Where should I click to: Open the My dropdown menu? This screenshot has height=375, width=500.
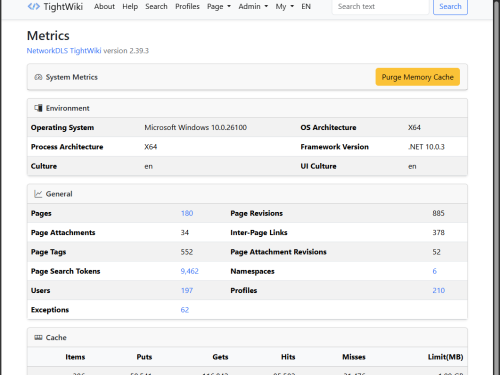click(x=284, y=6)
